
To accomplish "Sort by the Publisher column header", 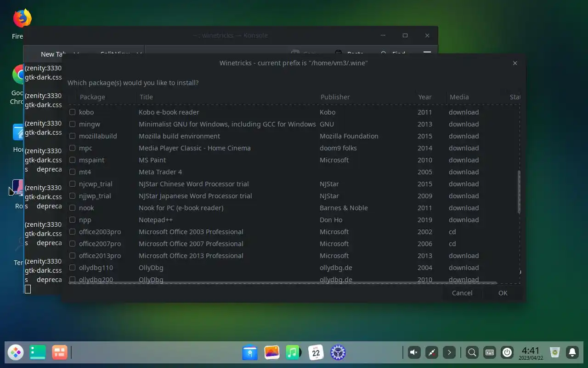I will click(366, 97).
